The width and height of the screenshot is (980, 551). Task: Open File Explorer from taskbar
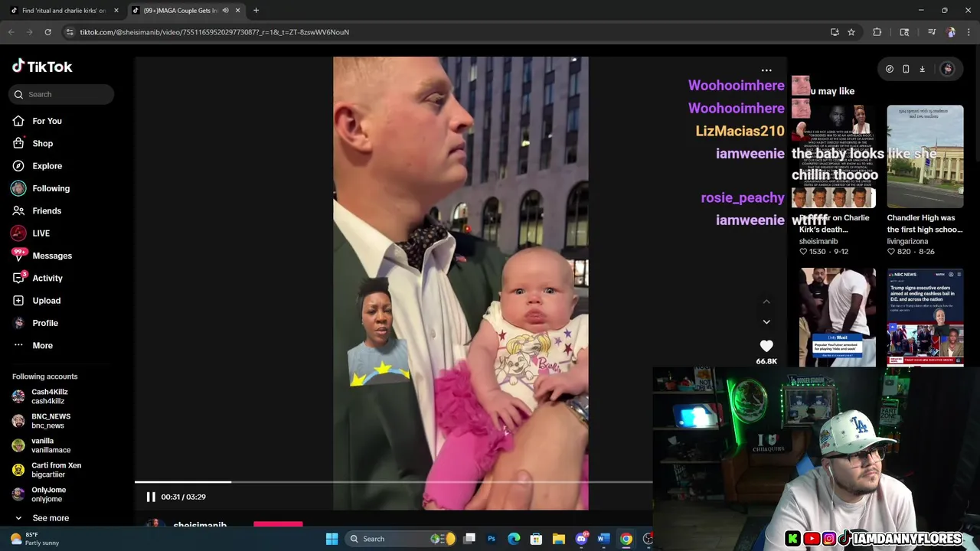(558, 539)
